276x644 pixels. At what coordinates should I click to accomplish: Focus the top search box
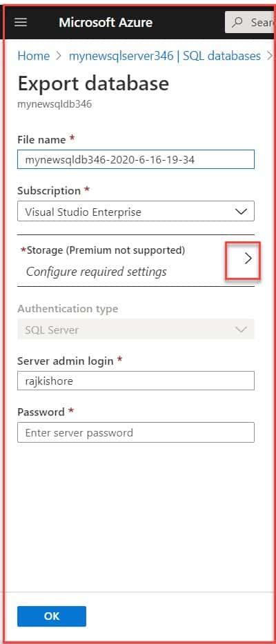pyautogui.click(x=249, y=22)
